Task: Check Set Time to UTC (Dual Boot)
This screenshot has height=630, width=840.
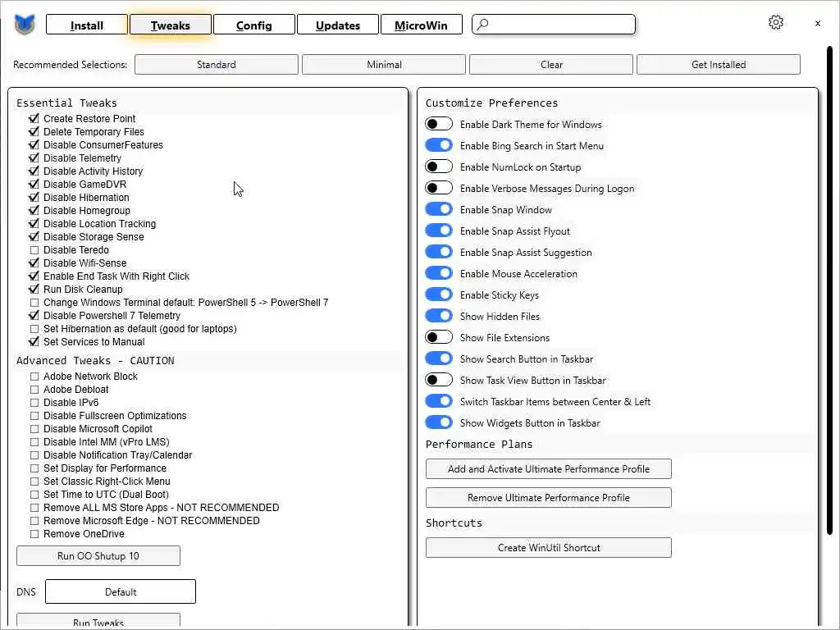Action: coord(34,495)
